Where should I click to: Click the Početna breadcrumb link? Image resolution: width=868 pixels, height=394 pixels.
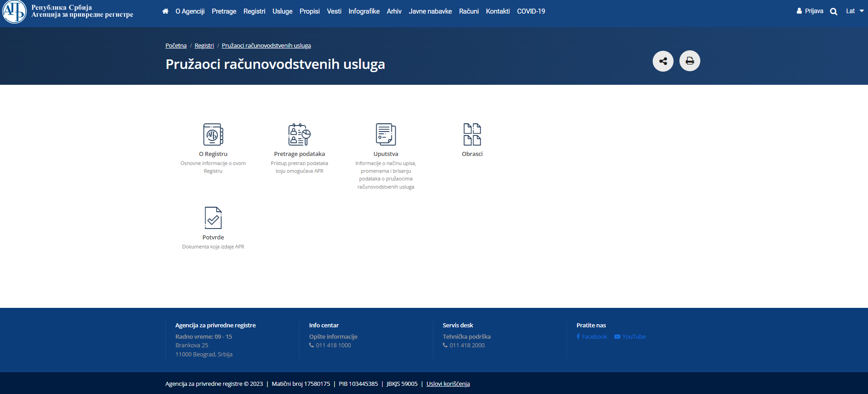176,46
